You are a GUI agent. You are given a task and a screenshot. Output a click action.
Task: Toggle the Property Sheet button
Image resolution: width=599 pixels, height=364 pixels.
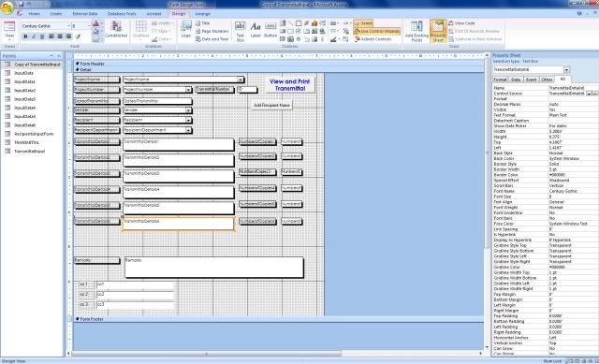438,31
